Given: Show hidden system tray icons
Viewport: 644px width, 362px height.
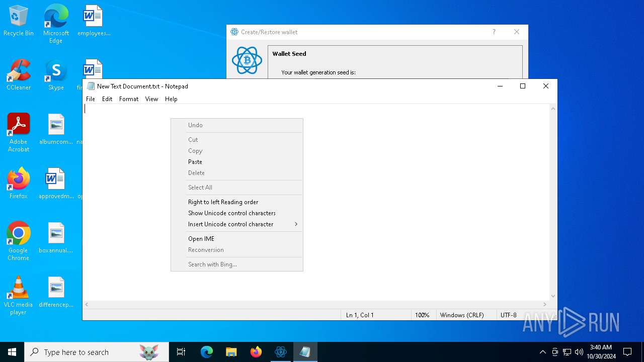Looking at the screenshot, I should (542, 352).
